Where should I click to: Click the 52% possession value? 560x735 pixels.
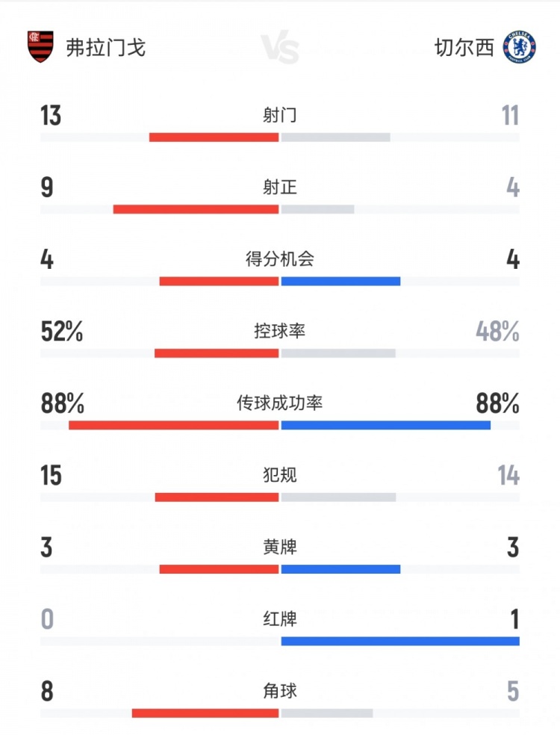[62, 332]
